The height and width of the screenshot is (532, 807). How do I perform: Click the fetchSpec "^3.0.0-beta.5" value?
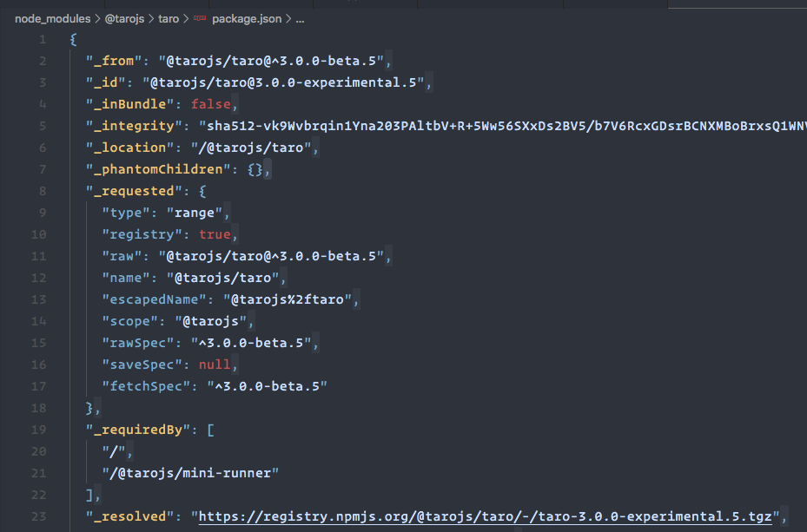267,386
